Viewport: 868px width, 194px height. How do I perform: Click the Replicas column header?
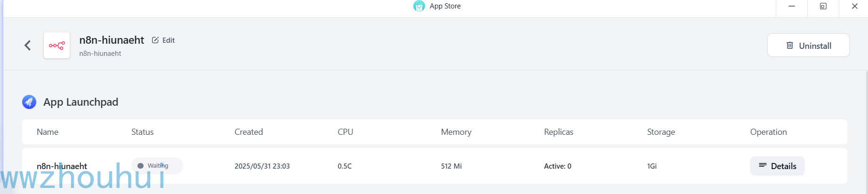[559, 132]
